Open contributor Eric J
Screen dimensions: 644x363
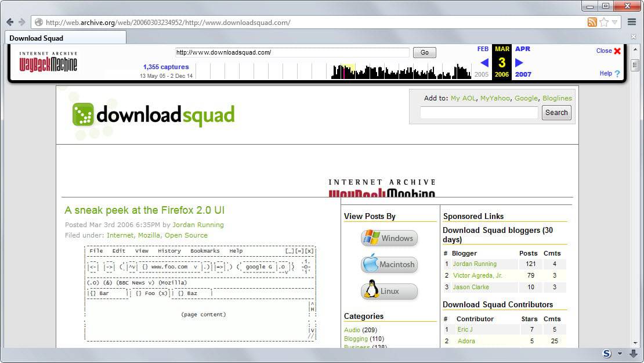(465, 329)
